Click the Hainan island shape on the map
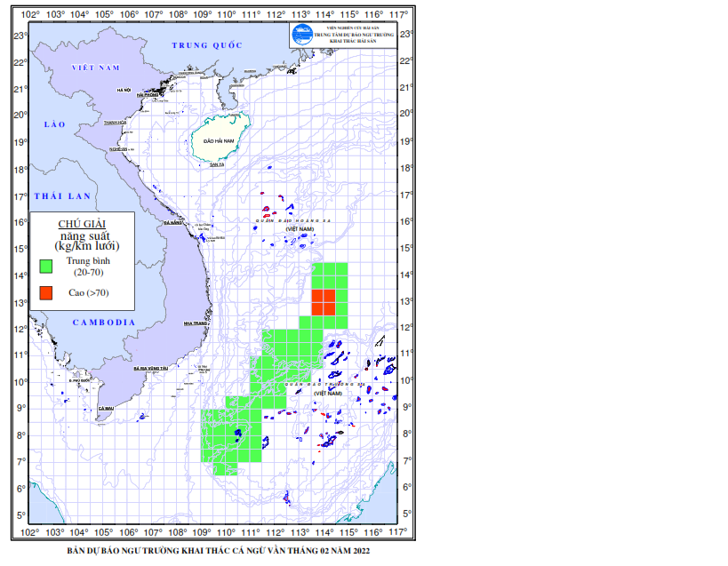The image size is (728, 566). [x=220, y=137]
